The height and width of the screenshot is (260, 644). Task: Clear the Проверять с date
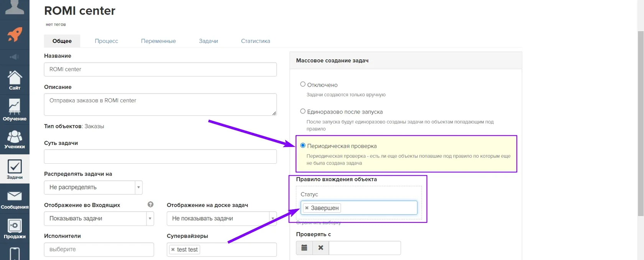coord(321,248)
